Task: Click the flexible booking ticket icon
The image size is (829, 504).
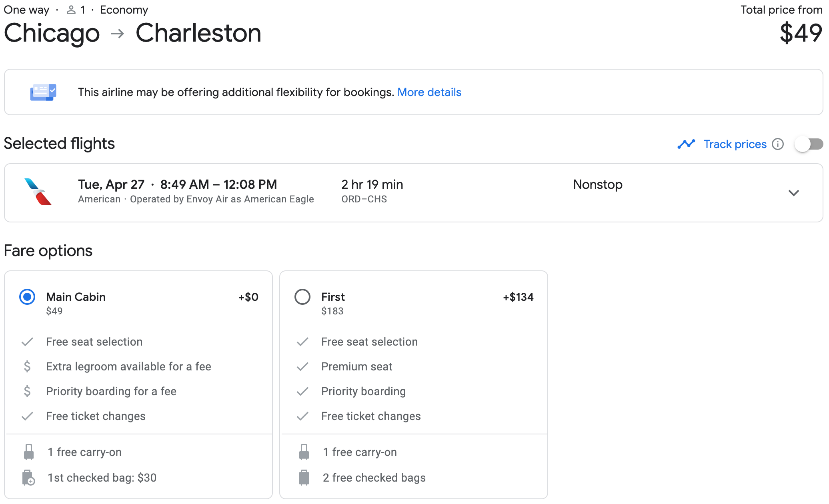Action: click(x=43, y=92)
